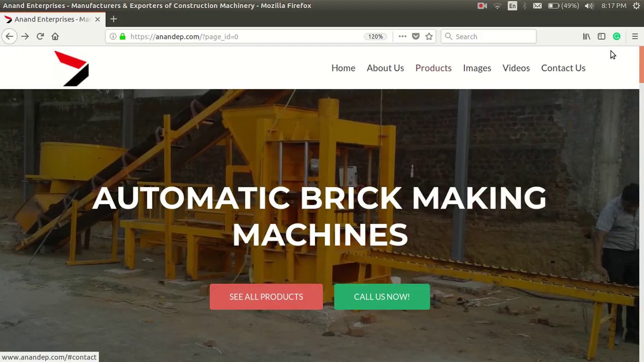Show site information via the info icon

tap(113, 36)
